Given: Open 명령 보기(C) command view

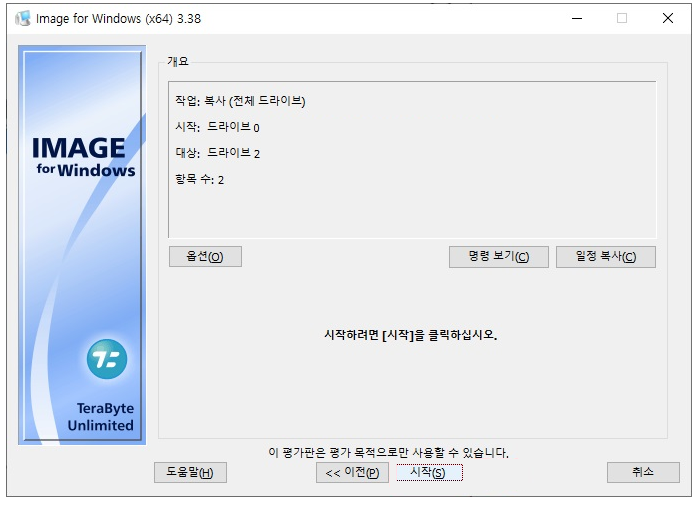Looking at the screenshot, I should pyautogui.click(x=498, y=257).
